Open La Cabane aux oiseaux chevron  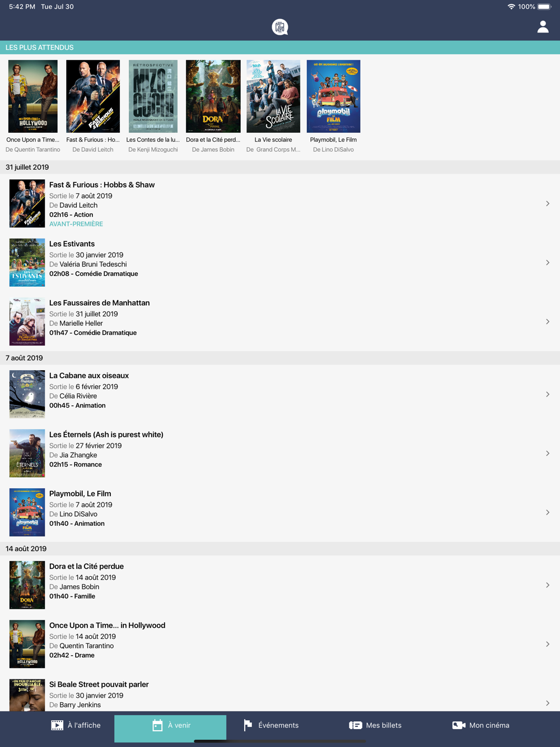[x=548, y=394]
